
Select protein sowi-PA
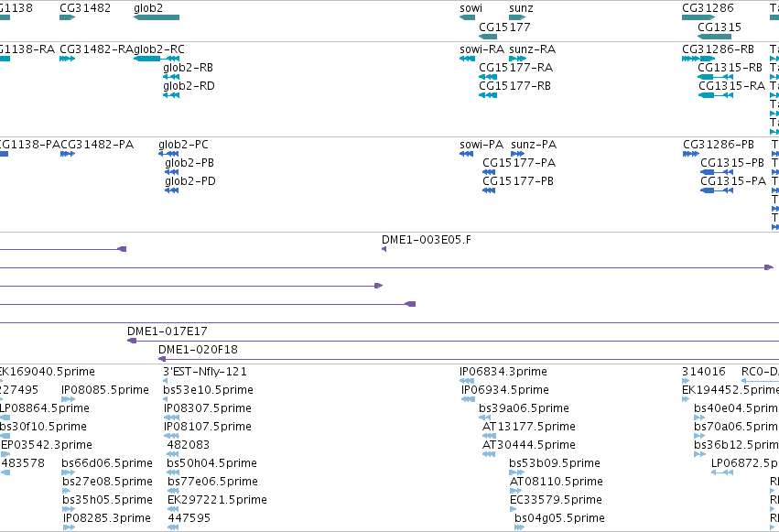467,154
